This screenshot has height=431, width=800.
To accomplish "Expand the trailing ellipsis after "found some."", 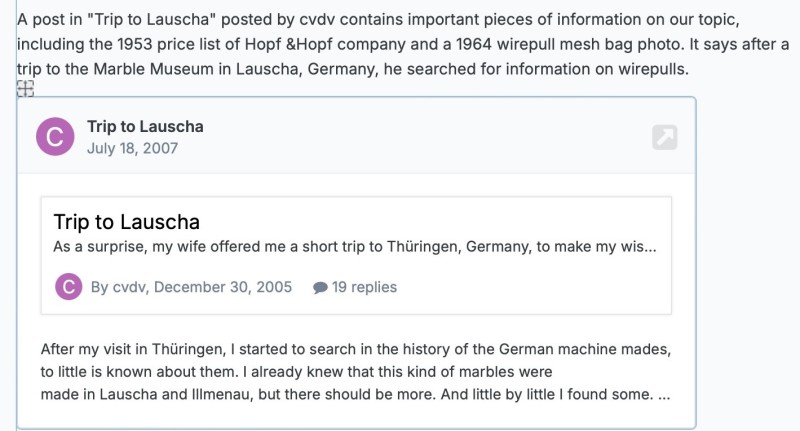I will coord(664,395).
